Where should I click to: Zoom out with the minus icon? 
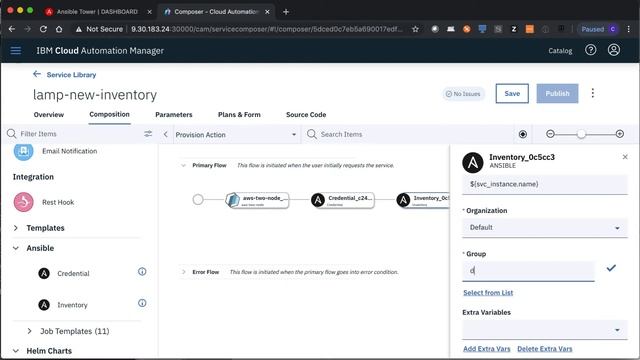pyautogui.click(x=550, y=134)
